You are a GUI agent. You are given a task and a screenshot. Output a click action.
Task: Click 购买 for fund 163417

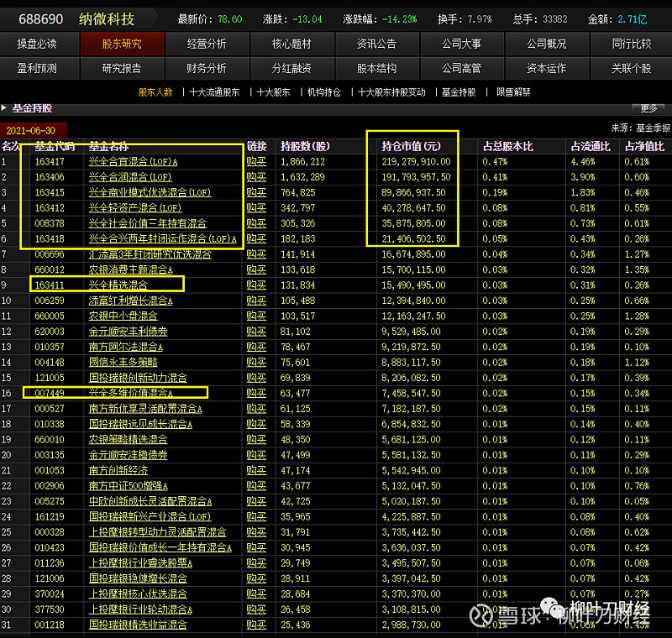(x=256, y=162)
